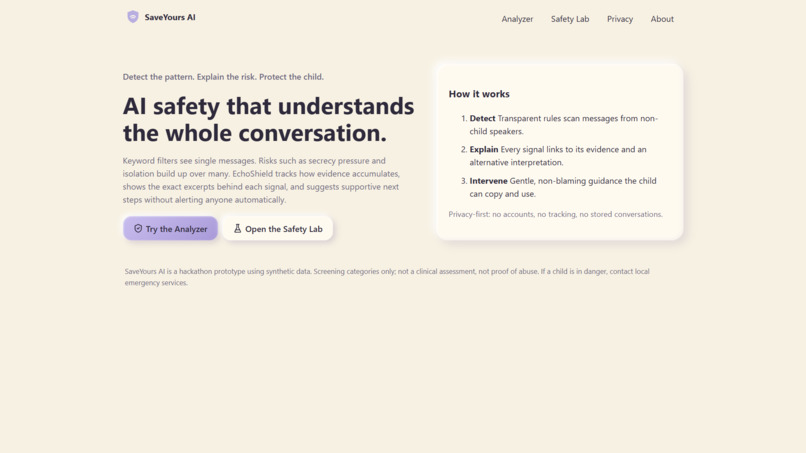Click the Open the Safety Lab button
Viewport: 806px width, 453px height.
(278, 228)
